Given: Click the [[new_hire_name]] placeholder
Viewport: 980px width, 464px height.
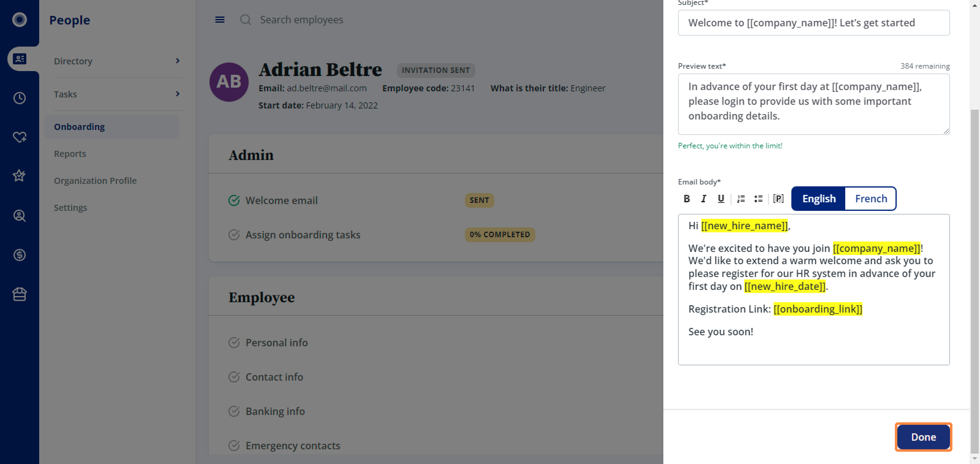Looking at the screenshot, I should [x=744, y=225].
